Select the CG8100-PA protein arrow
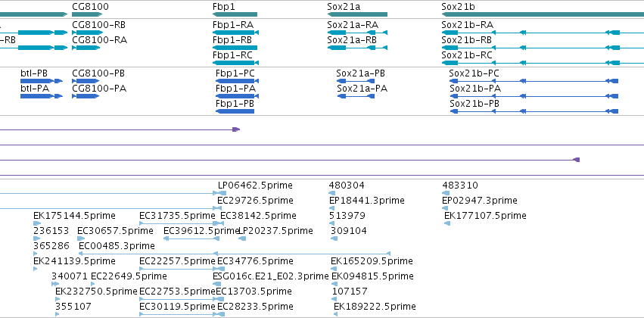Screen dimensions: 644x318 coord(86,96)
